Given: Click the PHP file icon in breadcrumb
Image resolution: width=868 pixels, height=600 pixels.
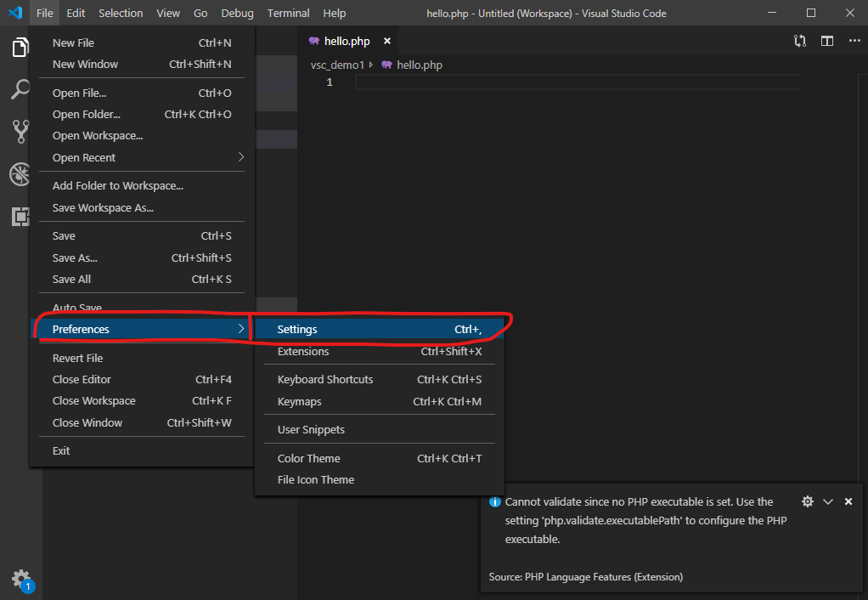Looking at the screenshot, I should (x=386, y=65).
